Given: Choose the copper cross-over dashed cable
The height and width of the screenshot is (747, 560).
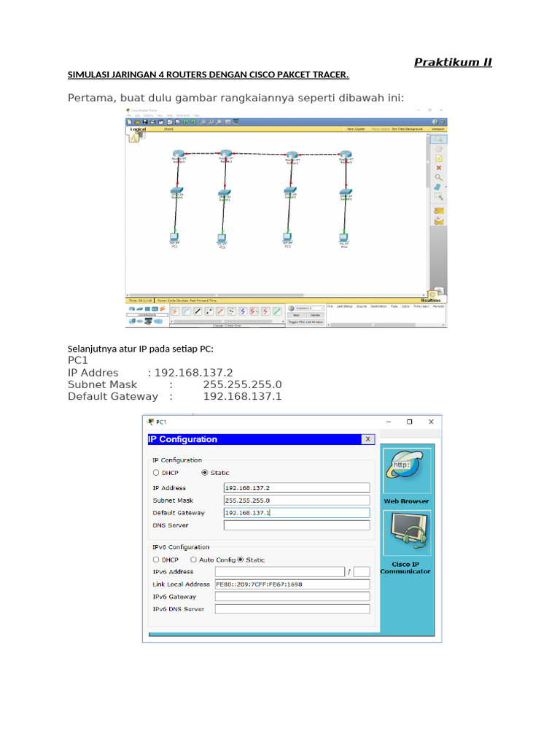Looking at the screenshot, I should (209, 311).
